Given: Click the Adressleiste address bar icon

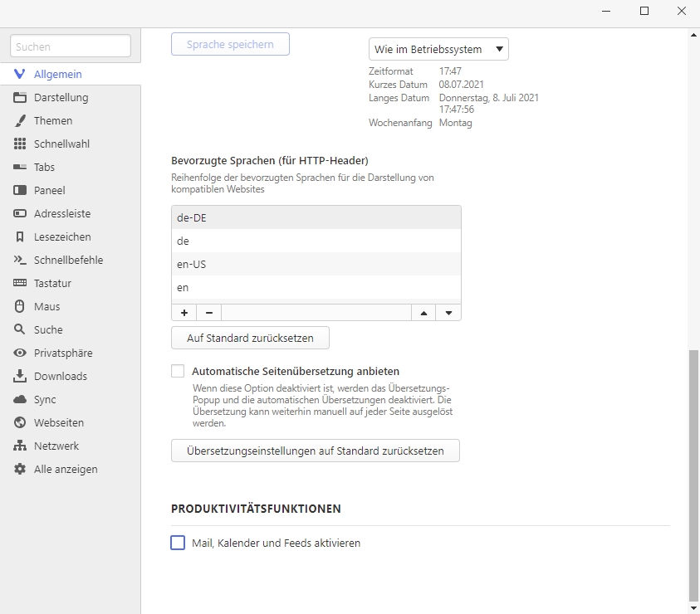Looking at the screenshot, I should coord(20,213).
